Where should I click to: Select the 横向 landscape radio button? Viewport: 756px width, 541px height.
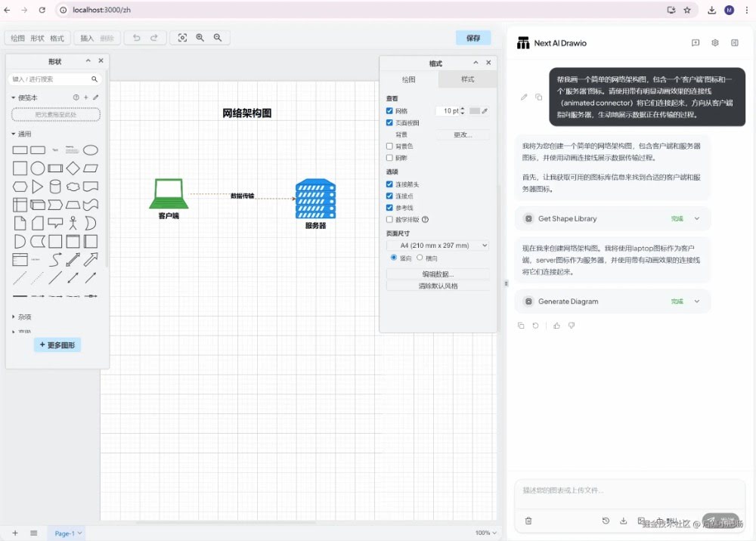pyautogui.click(x=420, y=258)
